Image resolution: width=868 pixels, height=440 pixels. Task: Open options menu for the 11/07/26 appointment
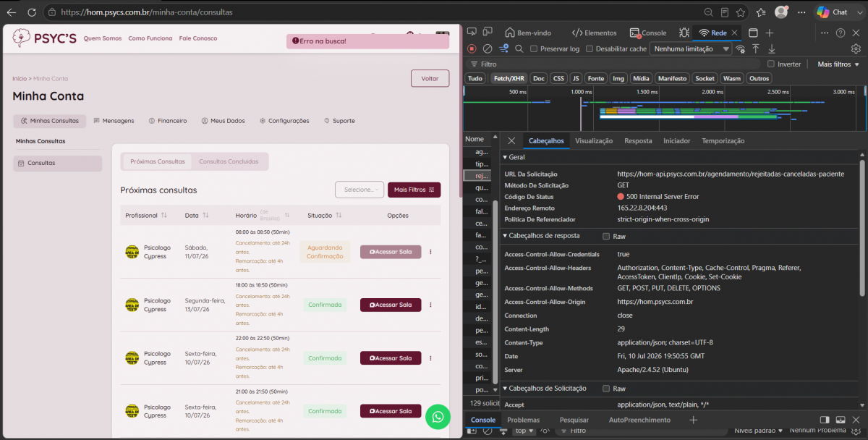(x=431, y=252)
